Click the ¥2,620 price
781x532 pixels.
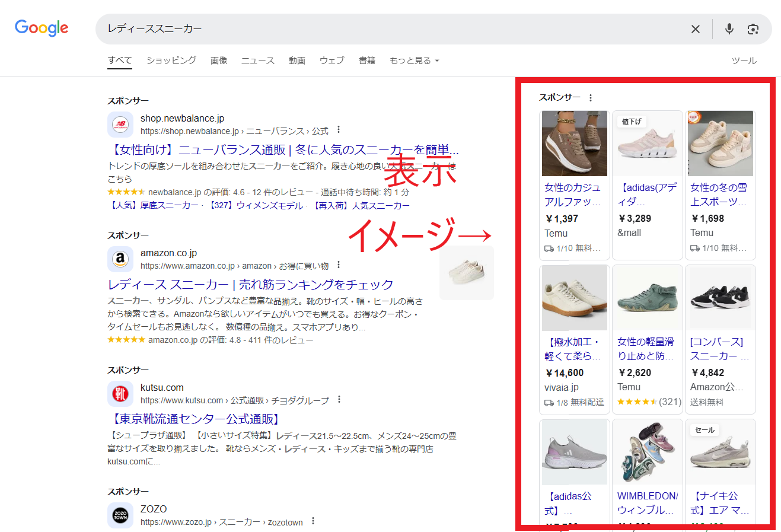click(x=635, y=373)
